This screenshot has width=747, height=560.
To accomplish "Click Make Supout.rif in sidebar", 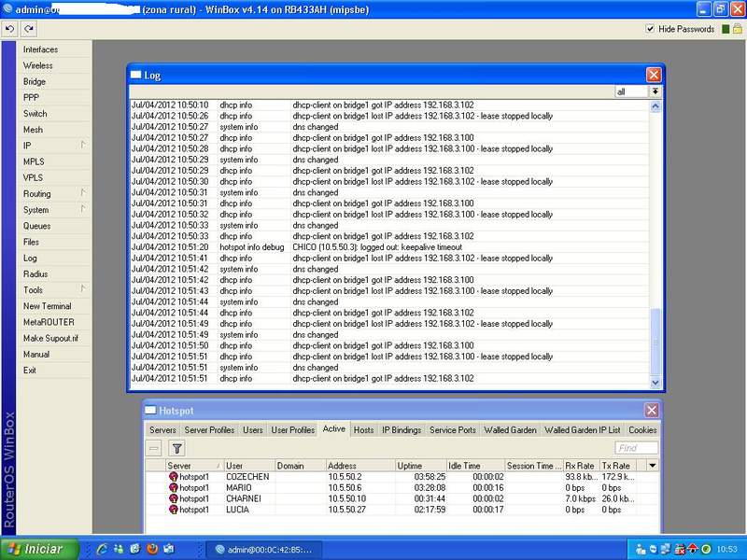I will (50, 338).
